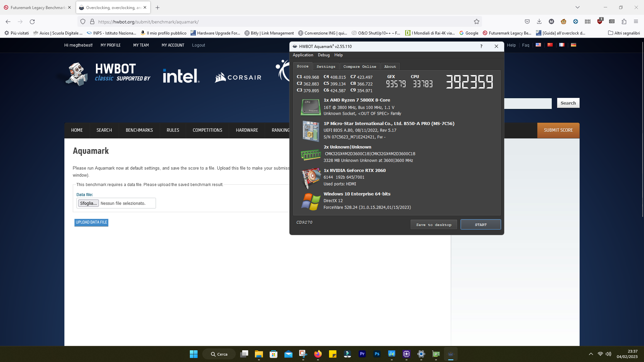Click the graphics card icon in Aquamark

coord(311,178)
